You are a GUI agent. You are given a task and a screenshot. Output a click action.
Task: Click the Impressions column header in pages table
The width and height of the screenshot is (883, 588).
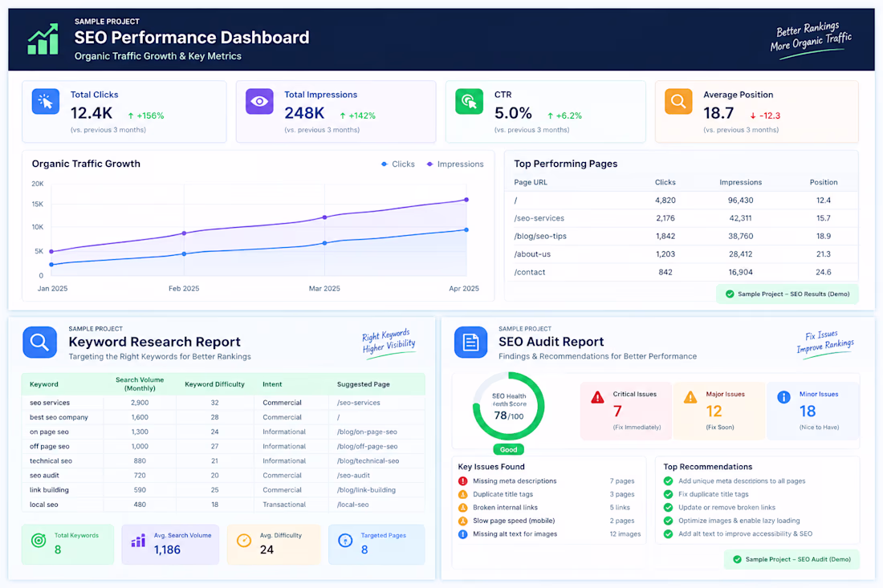click(x=741, y=182)
